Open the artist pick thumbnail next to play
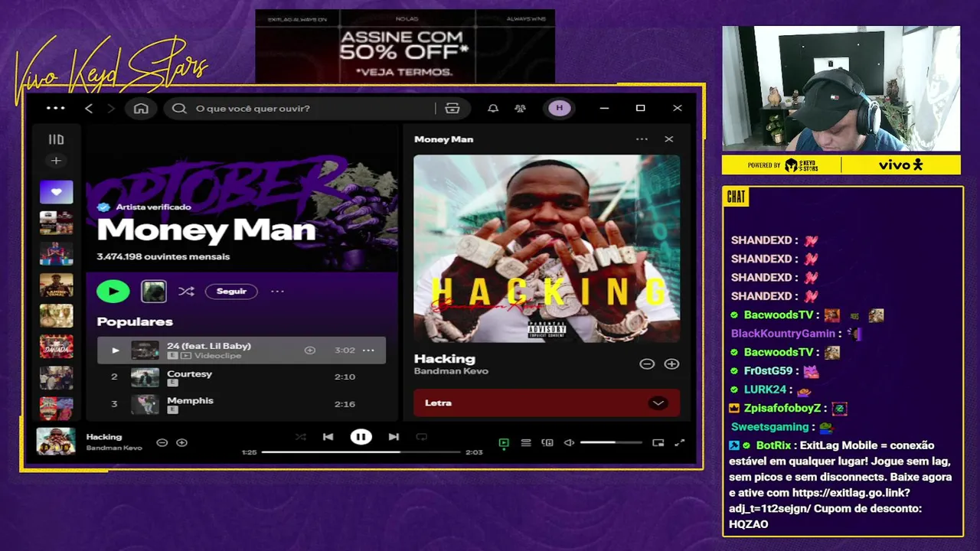 pos(154,291)
